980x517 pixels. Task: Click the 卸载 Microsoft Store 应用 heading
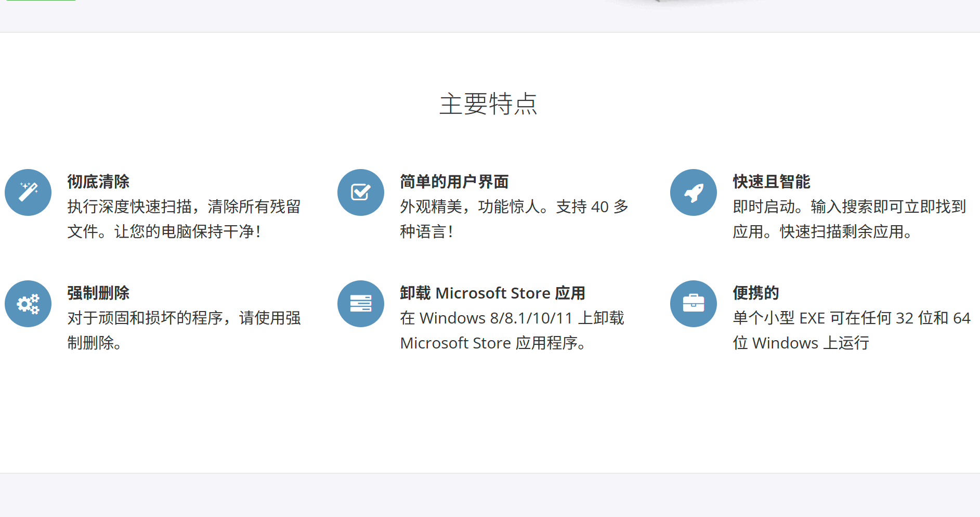click(x=492, y=293)
